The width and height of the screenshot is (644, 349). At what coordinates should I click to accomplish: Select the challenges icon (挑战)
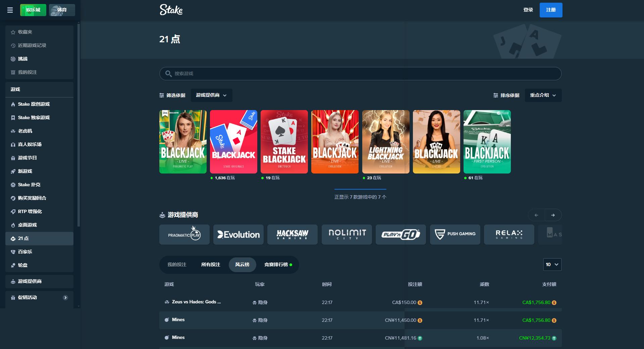tap(13, 59)
